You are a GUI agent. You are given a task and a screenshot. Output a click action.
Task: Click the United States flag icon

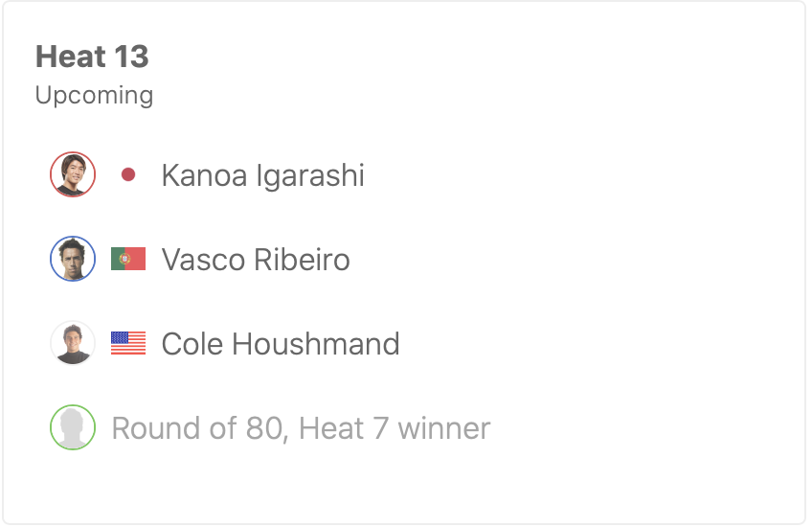coord(128,343)
